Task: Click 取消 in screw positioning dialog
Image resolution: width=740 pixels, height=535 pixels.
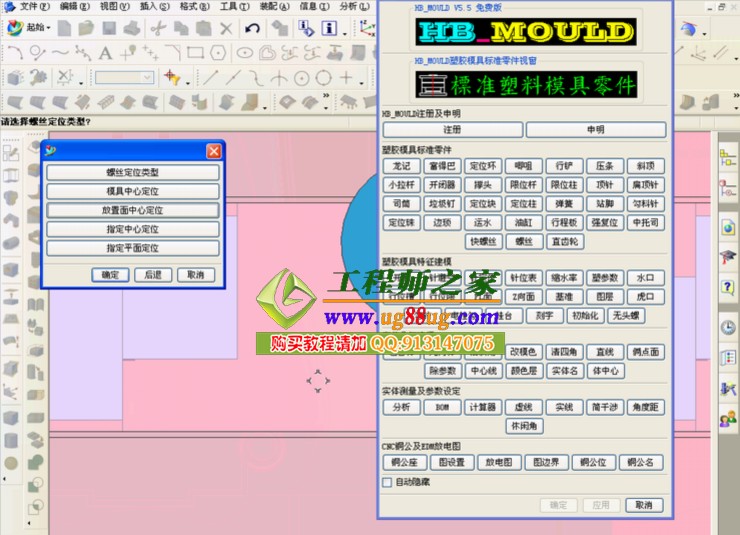Action: [x=195, y=275]
